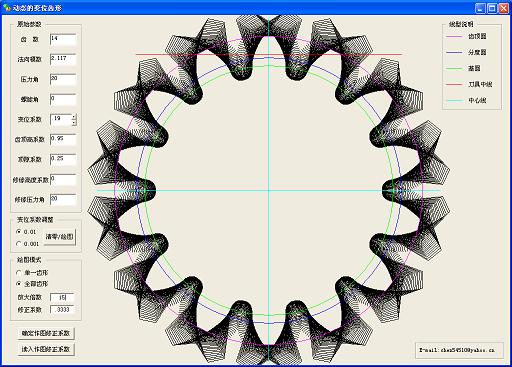The height and width of the screenshot is (367, 512).
Task: Focus the 法向模数 field showing 2.117
Action: [x=63, y=59]
